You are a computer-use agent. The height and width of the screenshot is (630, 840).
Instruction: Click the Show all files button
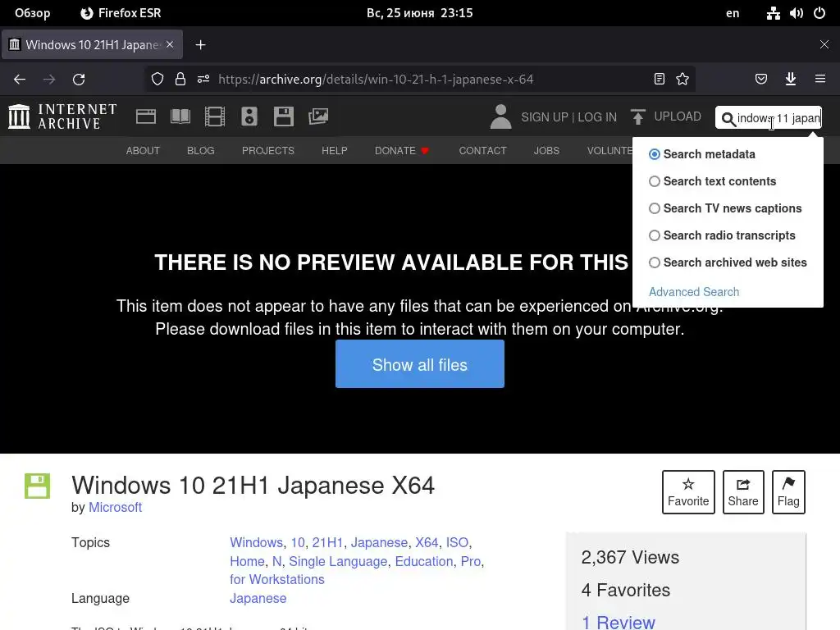click(x=420, y=363)
